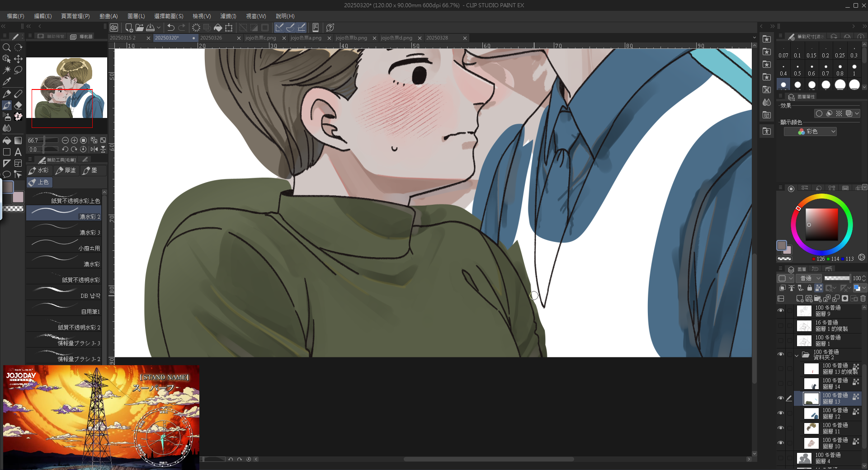Select the Fill bucket tool
The image size is (868, 470).
point(7,141)
